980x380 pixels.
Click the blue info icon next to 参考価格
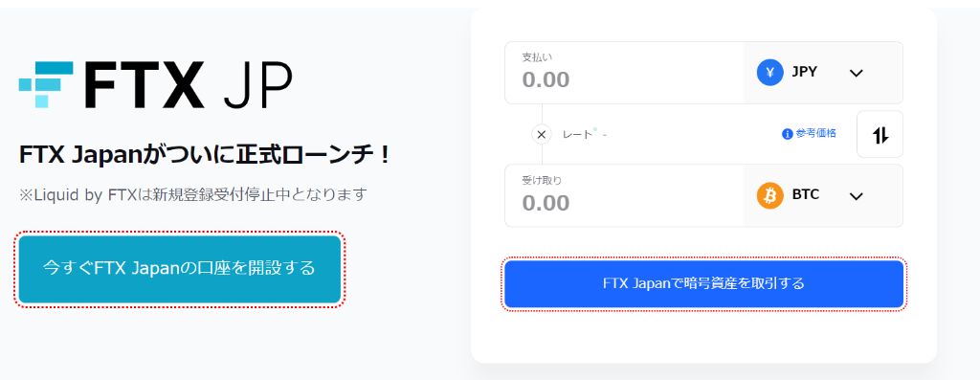pos(788,134)
